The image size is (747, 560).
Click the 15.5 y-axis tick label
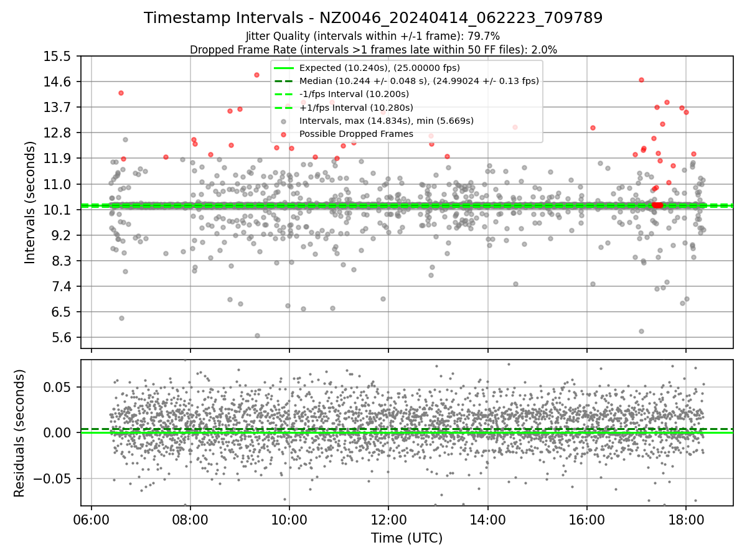coord(59,56)
